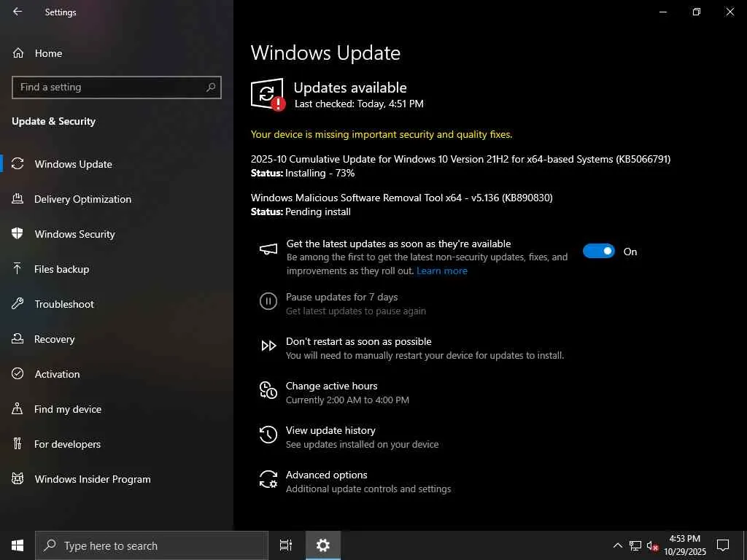The width and height of the screenshot is (747, 560).
Task: Open the Action Center notifications icon
Action: coord(723,545)
